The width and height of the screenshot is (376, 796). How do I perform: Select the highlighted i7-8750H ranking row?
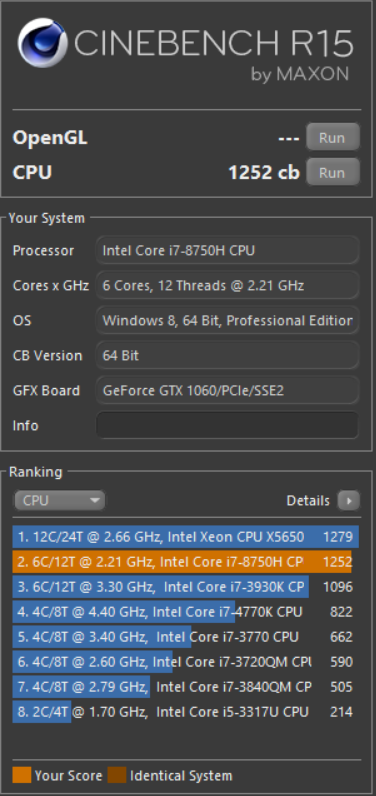pyautogui.click(x=186, y=561)
